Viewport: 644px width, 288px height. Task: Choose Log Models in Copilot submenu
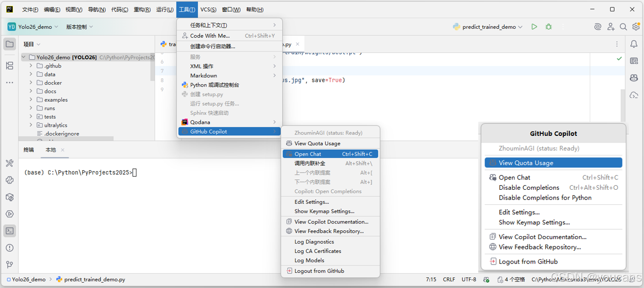(x=330, y=261)
